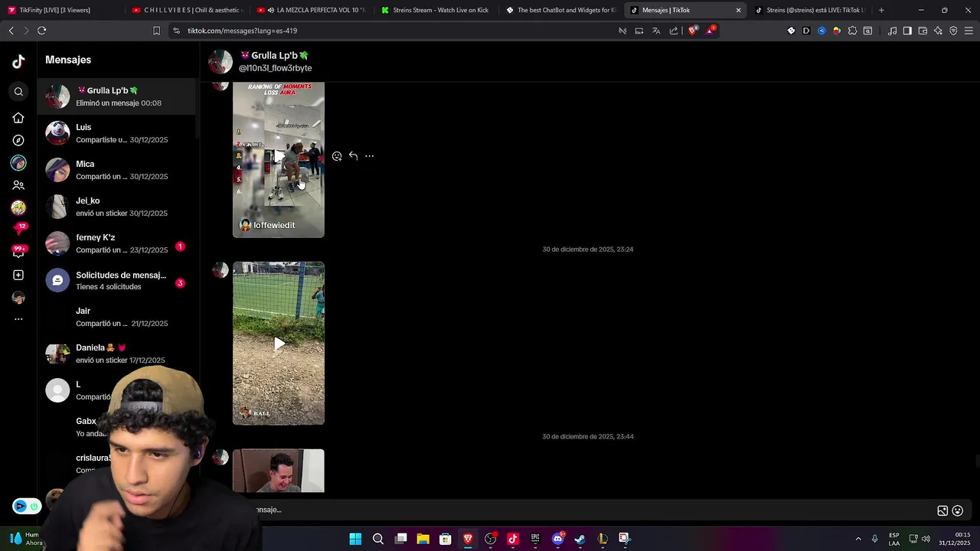980x551 pixels.
Task: Close the Mensajes | TikTok tab
Action: tap(738, 10)
